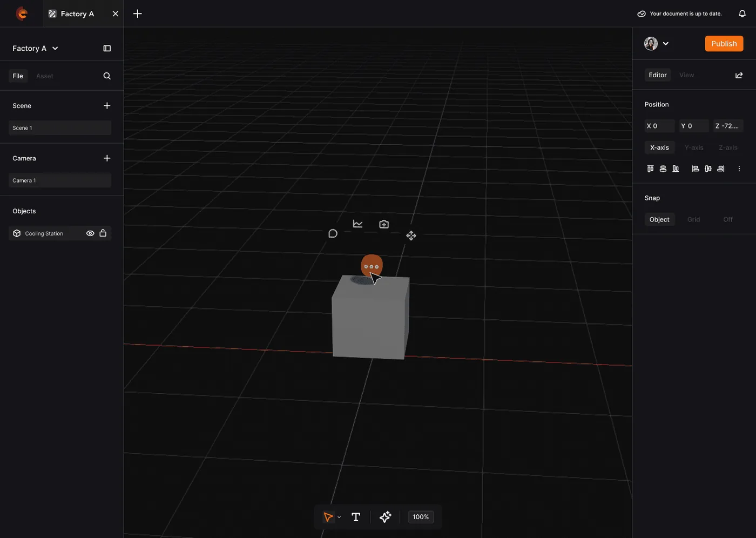Select the Text tool
Viewport: 756px width, 538px height.
356,517
